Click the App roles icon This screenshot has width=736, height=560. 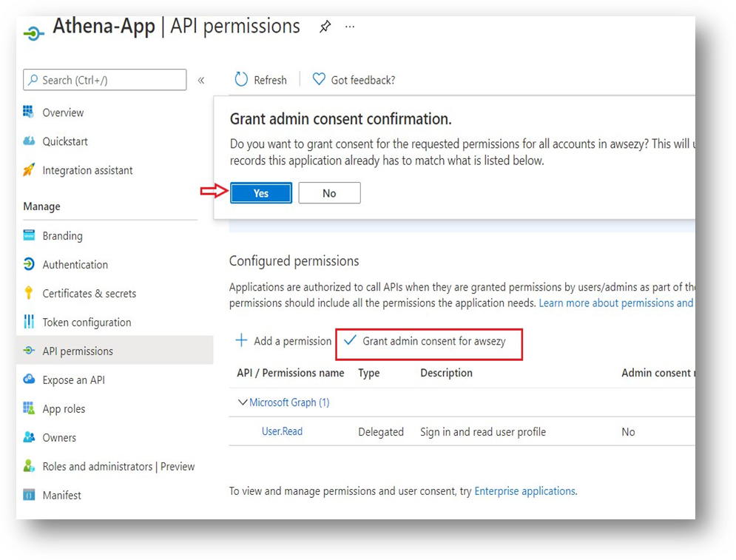(29, 408)
